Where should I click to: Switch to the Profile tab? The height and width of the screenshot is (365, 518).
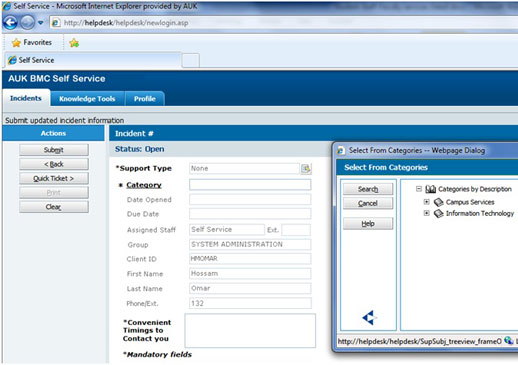click(145, 99)
